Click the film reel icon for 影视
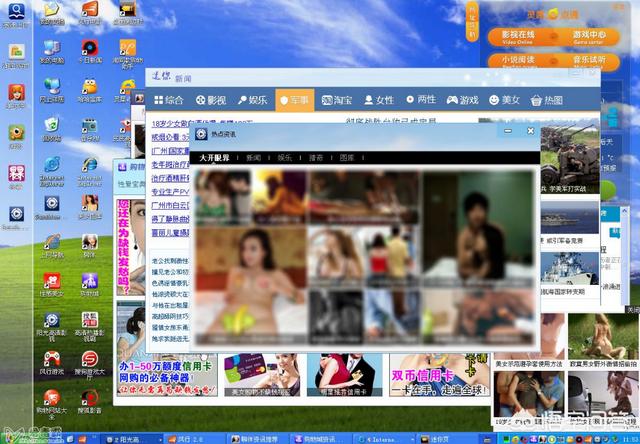640x444 pixels. coord(200,100)
